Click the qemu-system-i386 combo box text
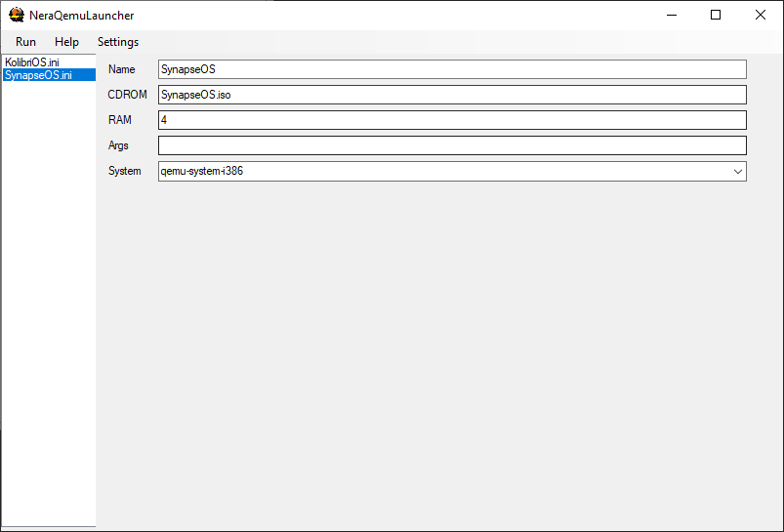Viewport: 784px width, 532px height. pyautogui.click(x=201, y=171)
